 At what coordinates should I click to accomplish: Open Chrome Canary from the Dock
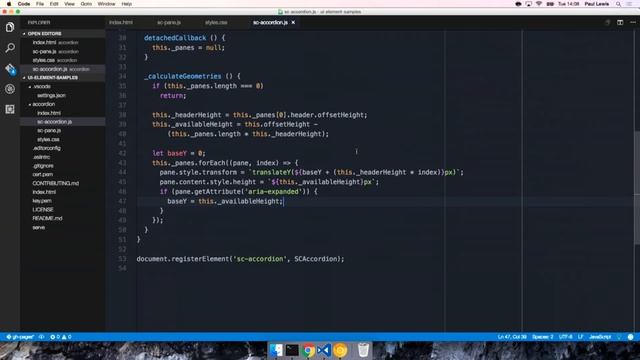[x=340, y=350]
